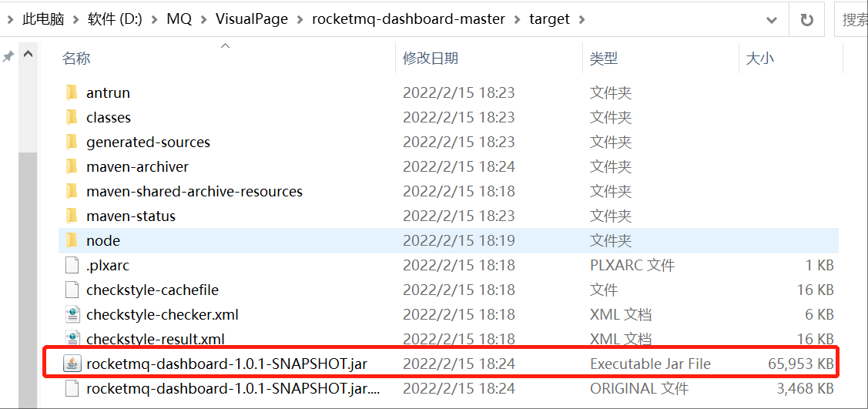Image resolution: width=868 pixels, height=409 pixels.
Task: Select the checkstyle-checker.xml file name
Action: click(x=163, y=315)
